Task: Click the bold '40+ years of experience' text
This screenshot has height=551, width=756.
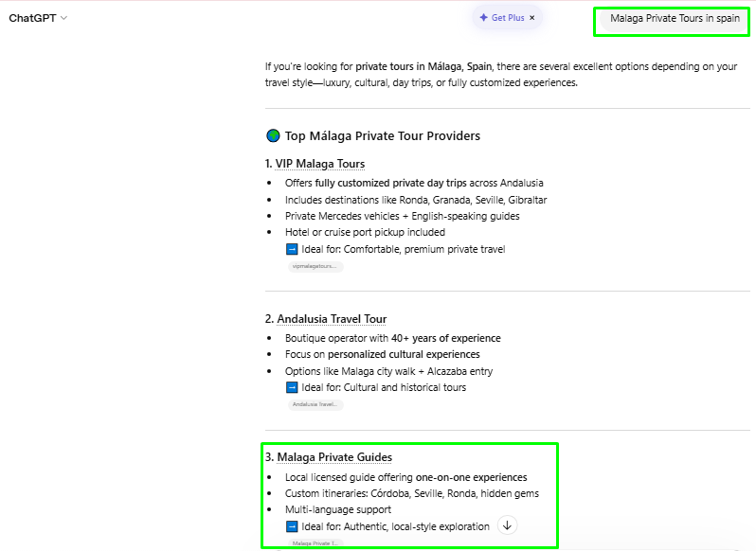Action: coord(445,338)
